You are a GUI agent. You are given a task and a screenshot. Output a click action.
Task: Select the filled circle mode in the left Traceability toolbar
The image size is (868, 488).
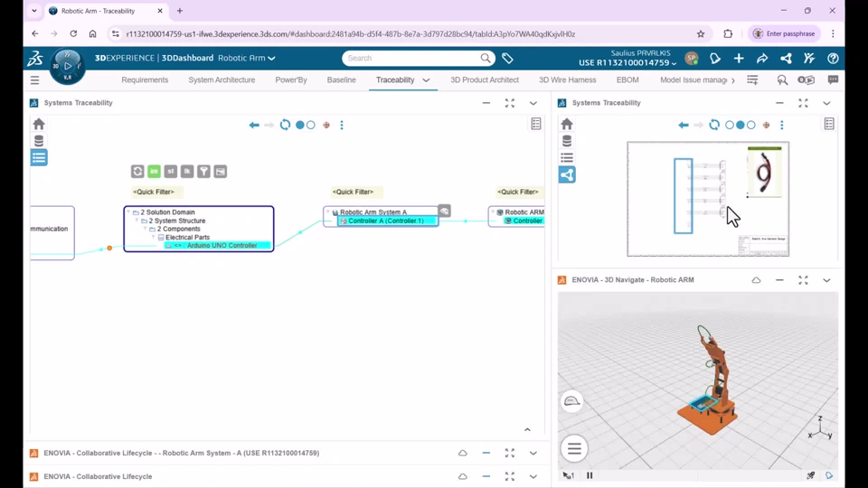pyautogui.click(x=300, y=125)
